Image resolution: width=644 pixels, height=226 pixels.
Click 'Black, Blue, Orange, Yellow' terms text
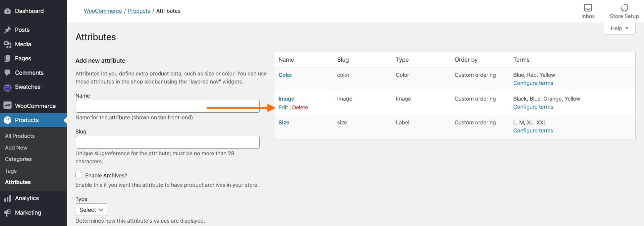coord(546,99)
